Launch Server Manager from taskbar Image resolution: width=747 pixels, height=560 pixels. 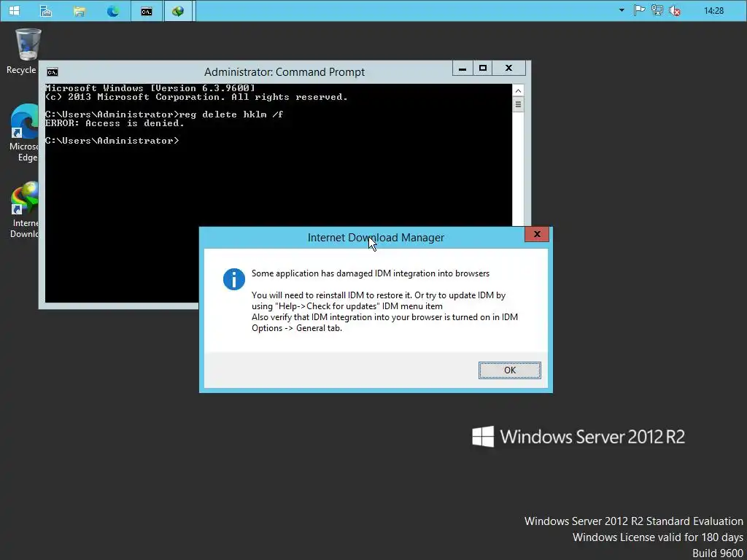(x=46, y=10)
